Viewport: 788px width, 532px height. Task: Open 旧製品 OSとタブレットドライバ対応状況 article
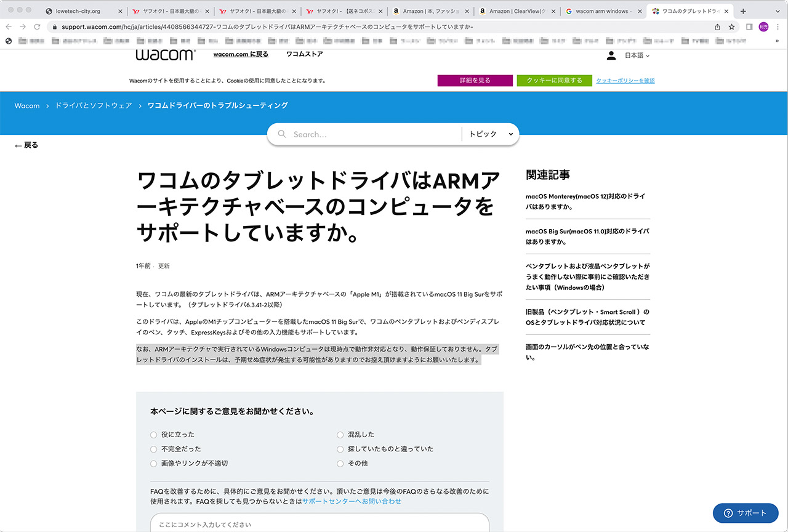point(587,317)
